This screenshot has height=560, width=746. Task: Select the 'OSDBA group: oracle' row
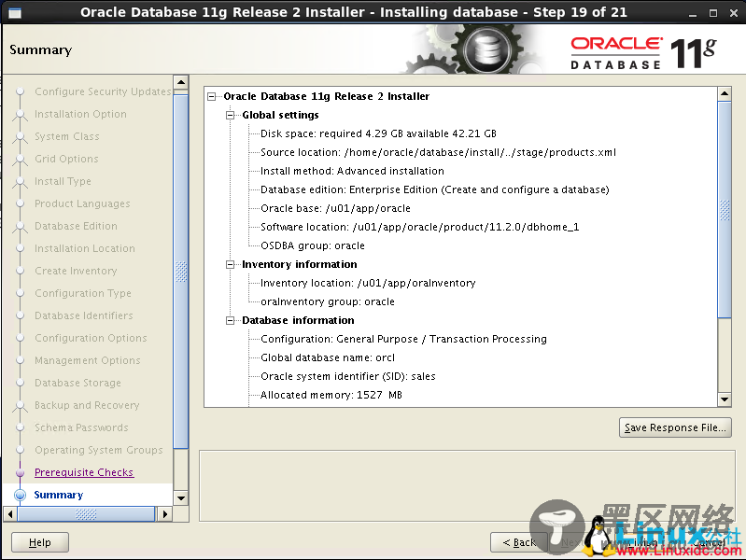[313, 246]
